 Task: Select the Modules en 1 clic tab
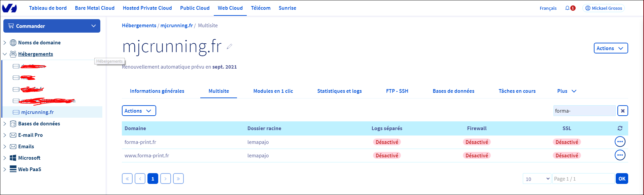click(x=273, y=91)
